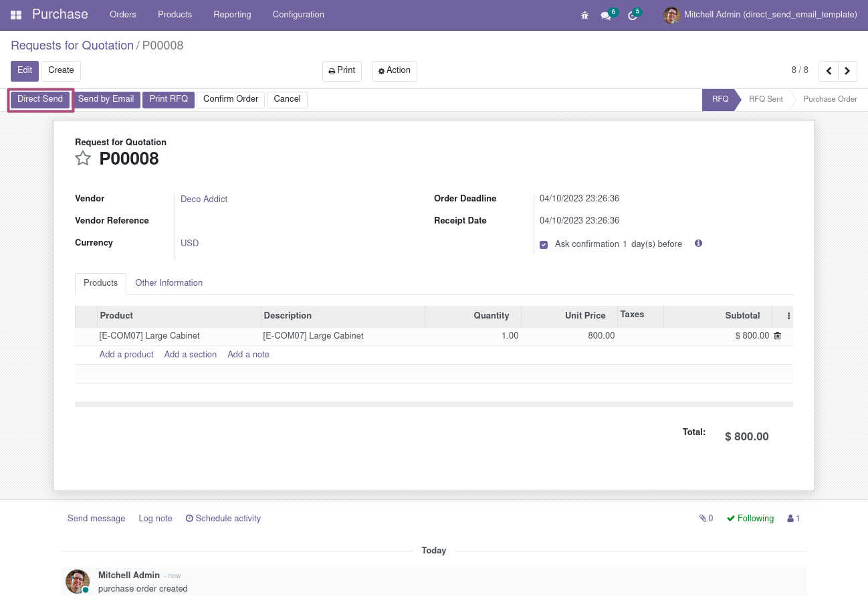Click Mitchell Admin avatar in top bar

(671, 15)
